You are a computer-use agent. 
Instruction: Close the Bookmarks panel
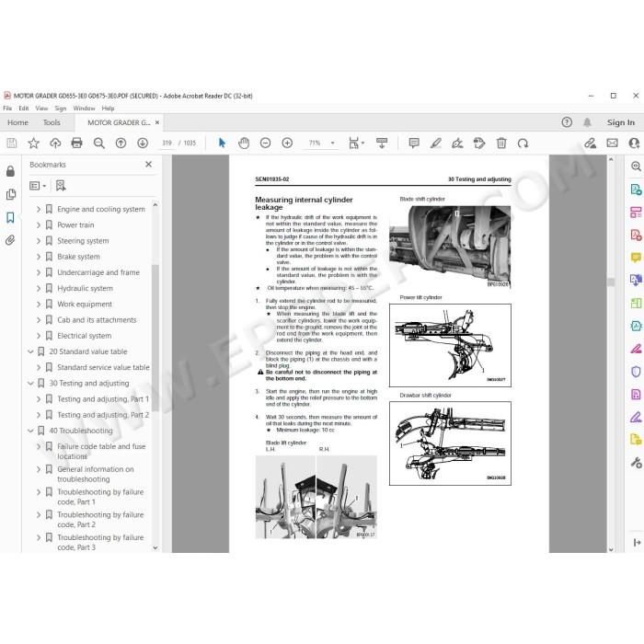click(x=149, y=165)
